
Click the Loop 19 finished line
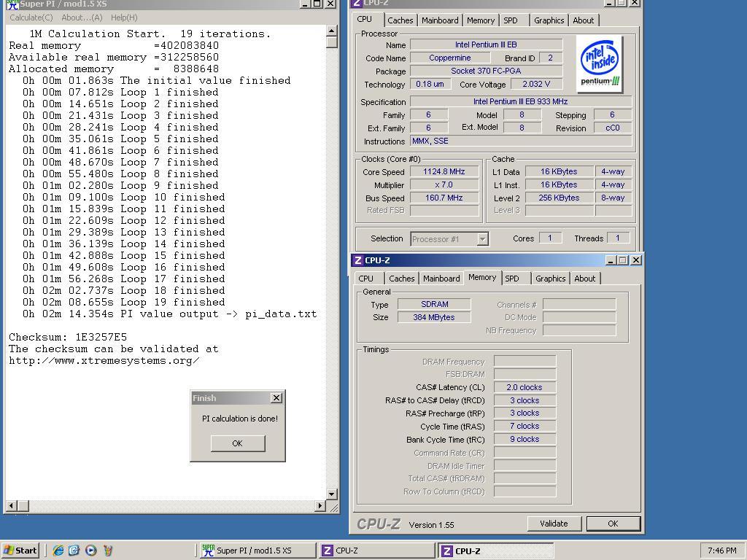(x=123, y=303)
